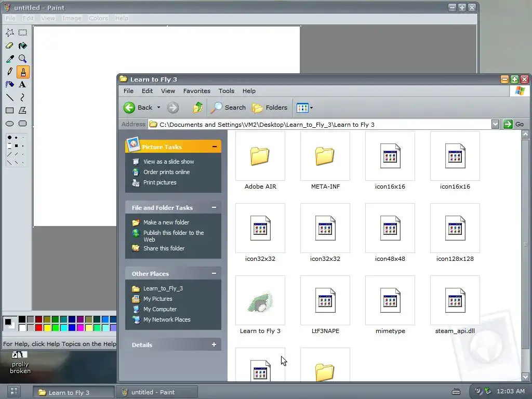Click the address bar path field
Image resolution: width=532 pixels, height=399 pixels.
click(x=320, y=124)
